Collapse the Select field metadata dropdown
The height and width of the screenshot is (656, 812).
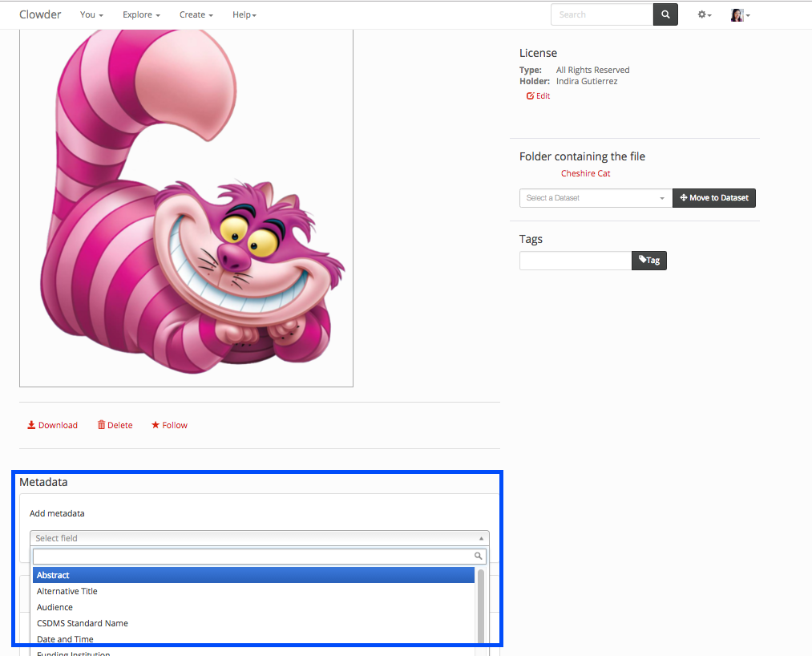coord(259,539)
